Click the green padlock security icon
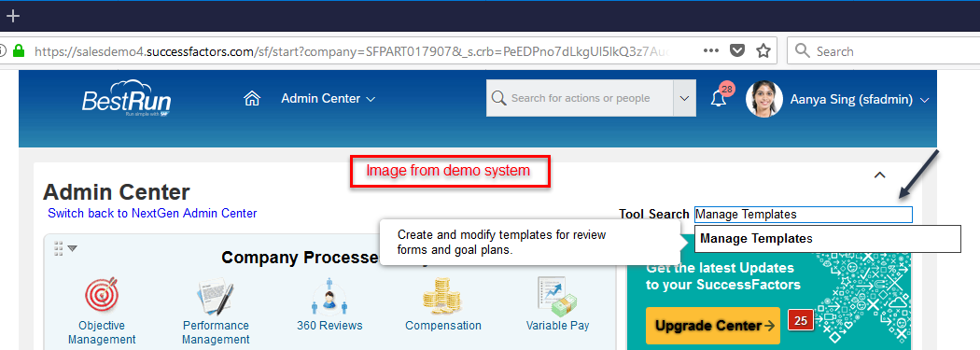The width and height of the screenshot is (980, 350). pos(19,50)
